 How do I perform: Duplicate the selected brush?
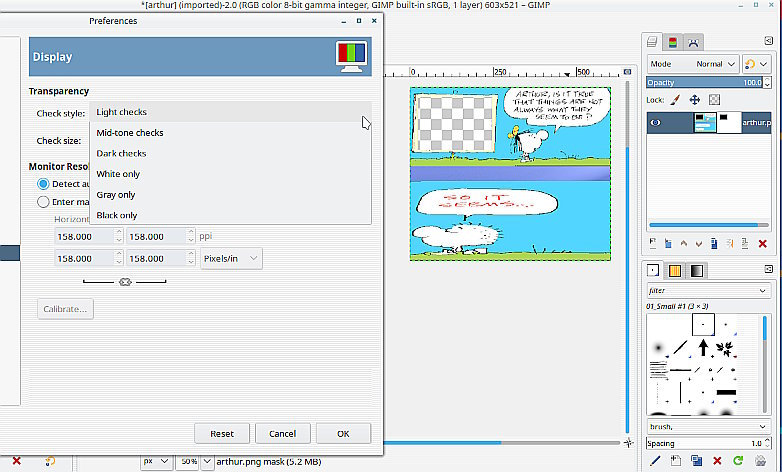[x=697, y=461]
